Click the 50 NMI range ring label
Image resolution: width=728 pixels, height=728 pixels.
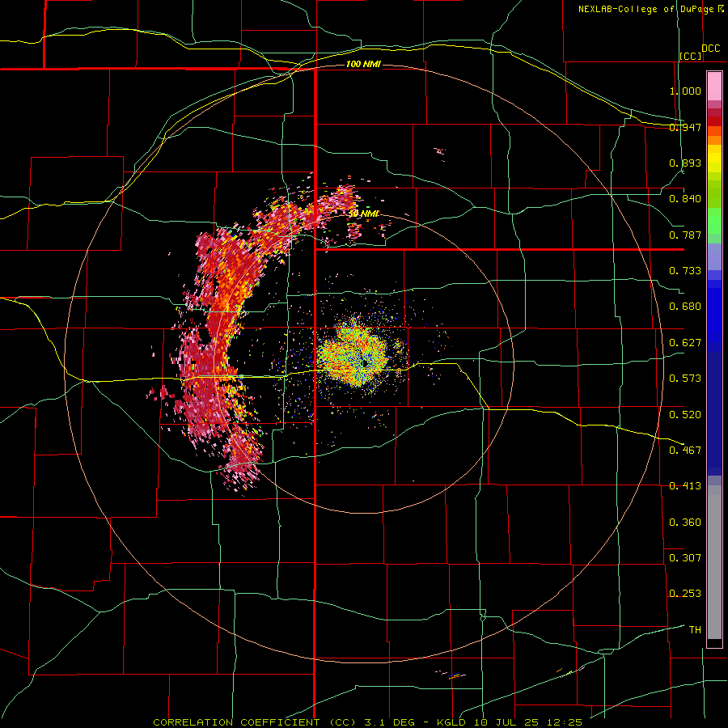coord(363,214)
